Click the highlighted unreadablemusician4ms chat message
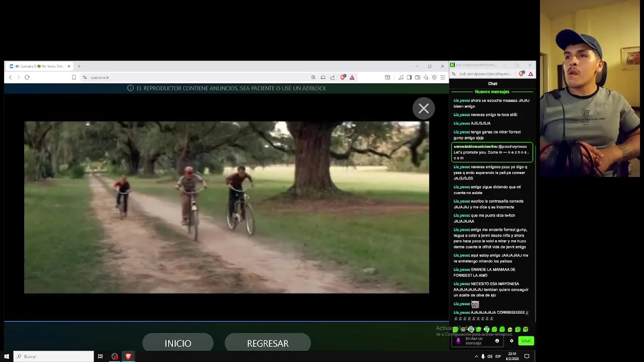Image resolution: width=644 pixels, height=362 pixels. [x=492, y=152]
